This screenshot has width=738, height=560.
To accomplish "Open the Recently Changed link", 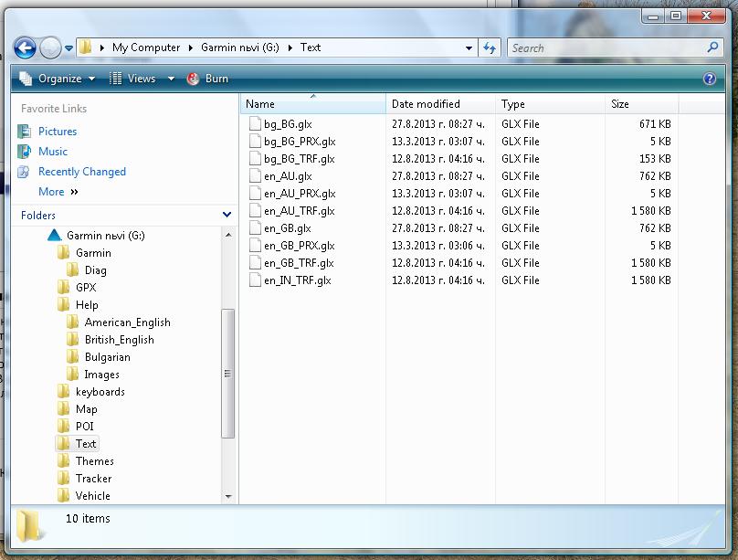I will pyautogui.click(x=82, y=172).
